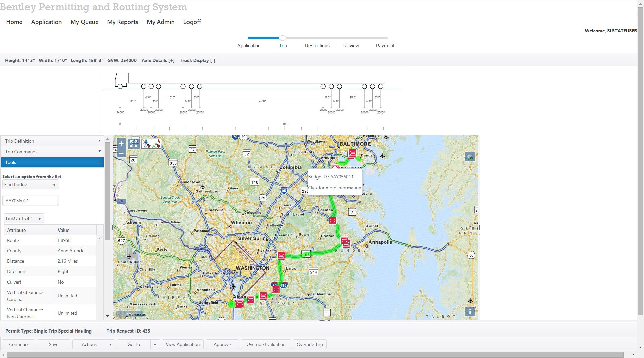Open the Home menu
The height and width of the screenshot is (358, 644).
[x=14, y=22]
